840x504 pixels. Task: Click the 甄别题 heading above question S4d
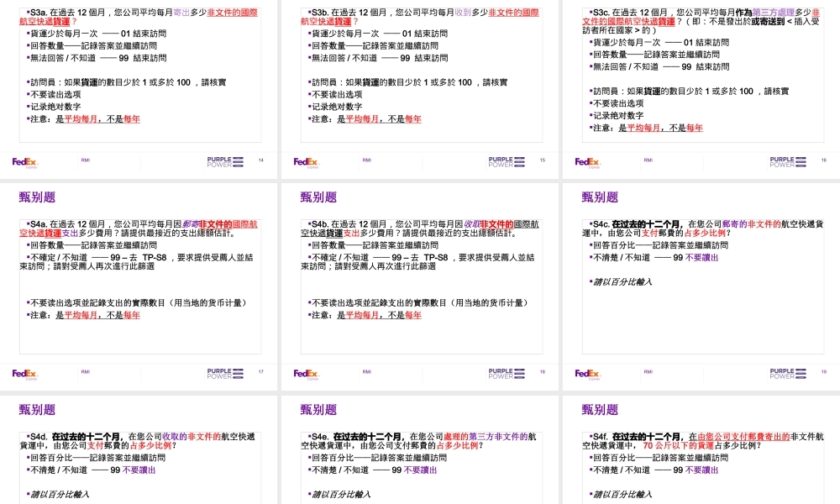pos(37,410)
